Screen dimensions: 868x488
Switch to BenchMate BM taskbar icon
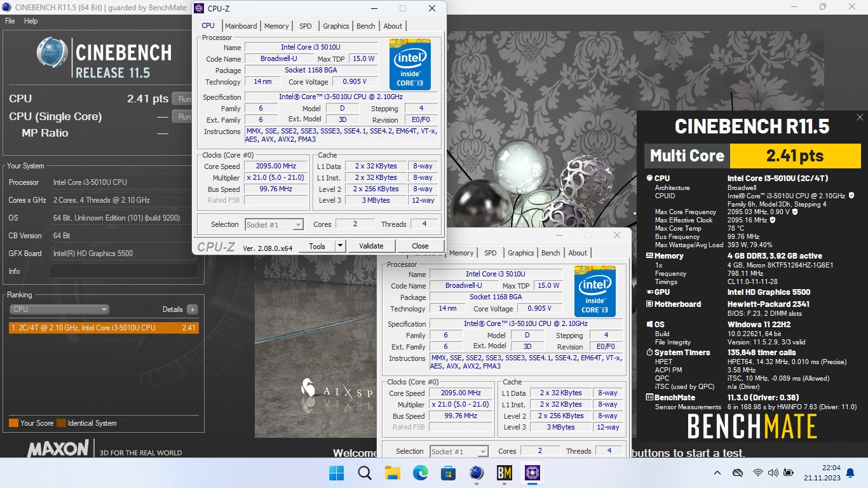(505, 473)
